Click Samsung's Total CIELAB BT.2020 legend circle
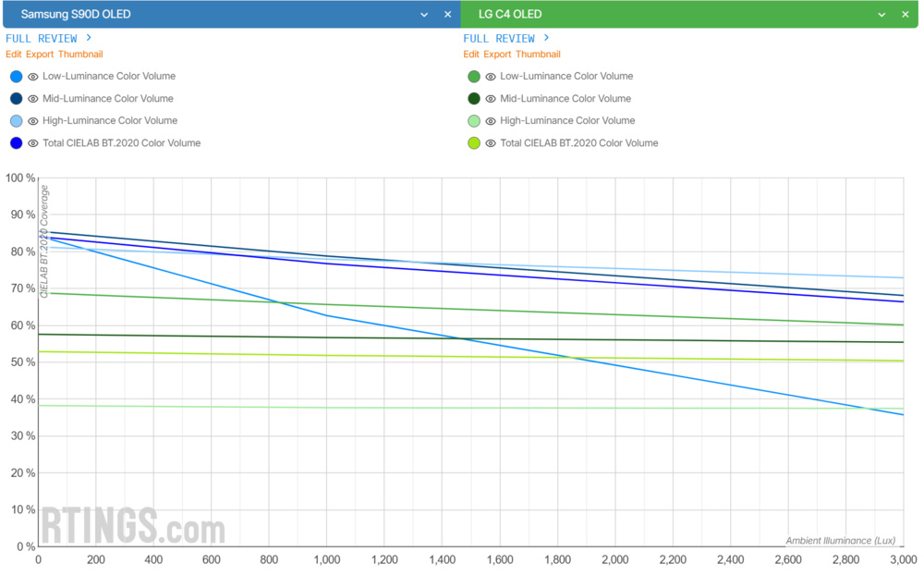 [16, 142]
